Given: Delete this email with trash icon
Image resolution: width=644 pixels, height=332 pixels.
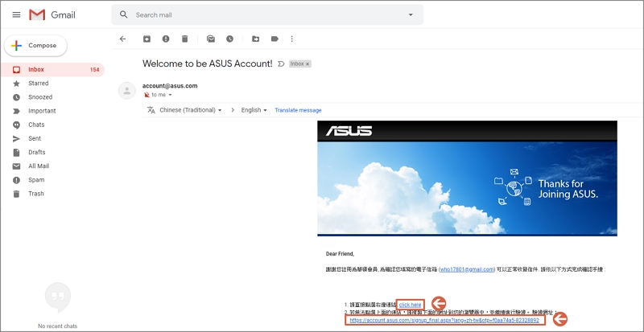Looking at the screenshot, I should coord(185,39).
